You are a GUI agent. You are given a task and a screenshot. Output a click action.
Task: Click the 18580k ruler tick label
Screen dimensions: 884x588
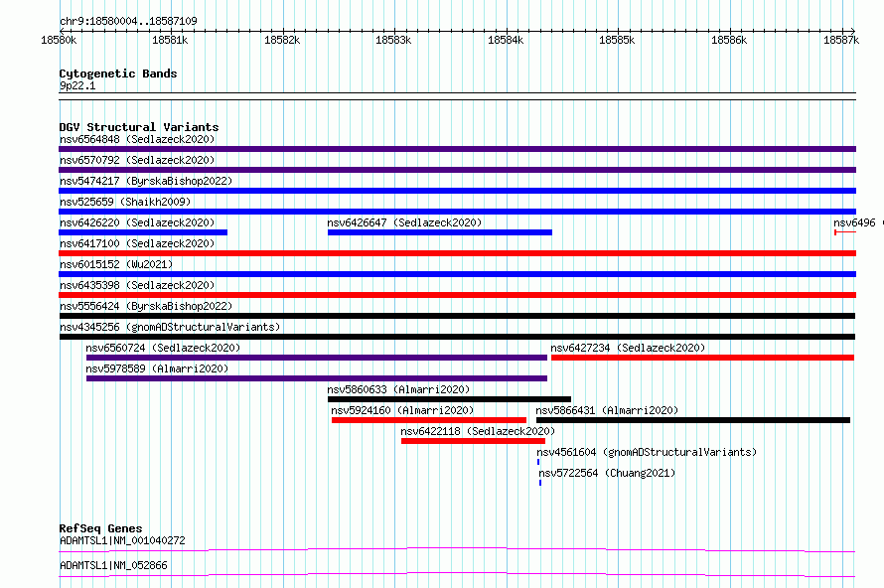click(59, 40)
